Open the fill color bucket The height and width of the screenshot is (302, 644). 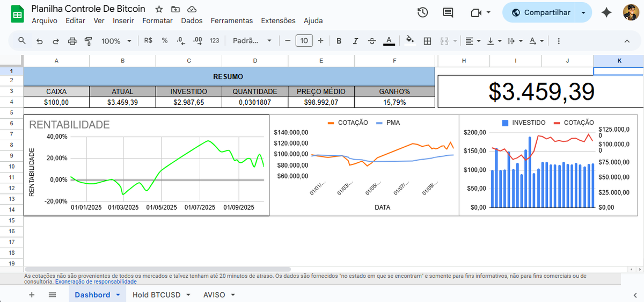[x=410, y=41]
